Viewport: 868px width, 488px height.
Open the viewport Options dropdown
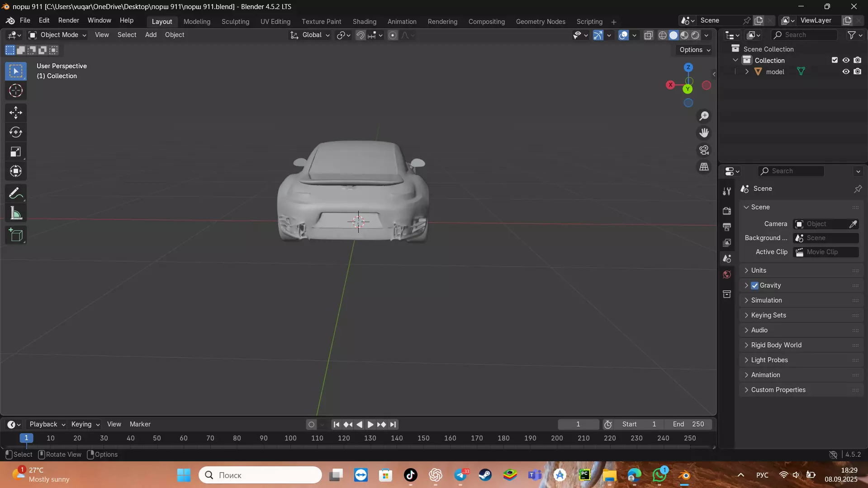695,50
